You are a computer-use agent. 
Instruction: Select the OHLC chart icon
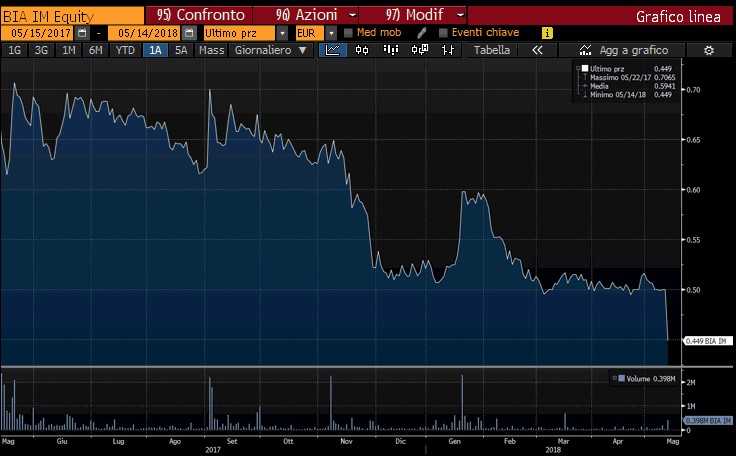tap(448, 50)
